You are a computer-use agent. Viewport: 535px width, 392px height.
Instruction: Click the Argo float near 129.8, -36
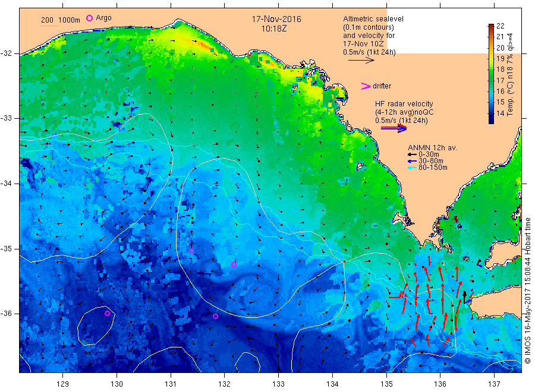107,313
